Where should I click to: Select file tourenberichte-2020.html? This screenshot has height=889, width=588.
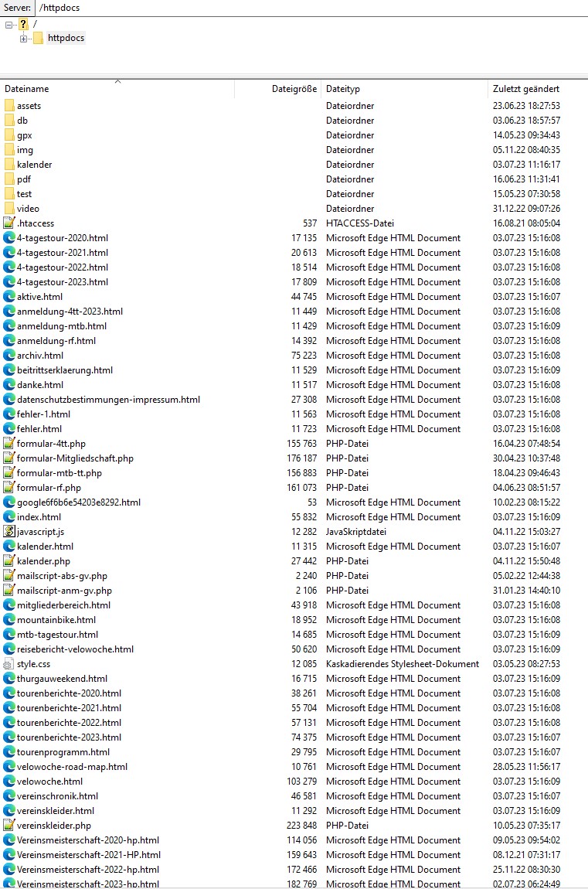click(x=69, y=693)
